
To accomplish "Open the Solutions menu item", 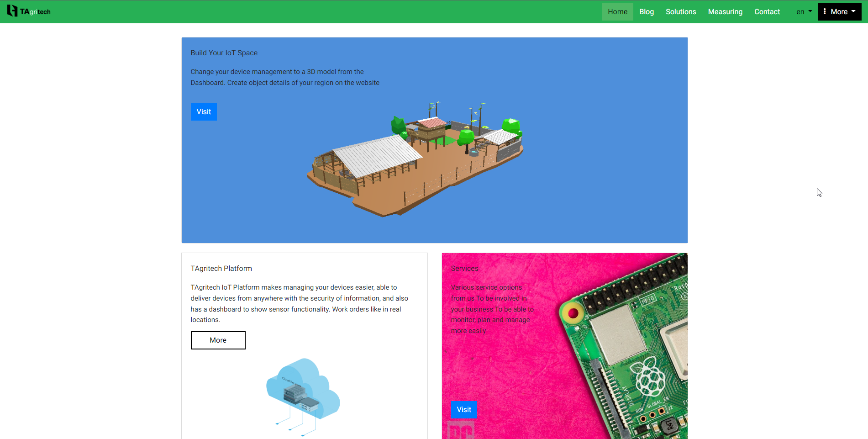I will pyautogui.click(x=681, y=12).
